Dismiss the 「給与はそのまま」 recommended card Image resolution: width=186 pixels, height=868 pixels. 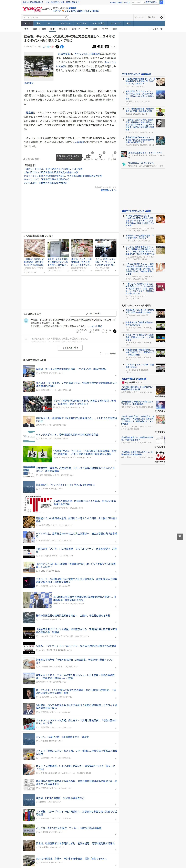tap(44, 273)
